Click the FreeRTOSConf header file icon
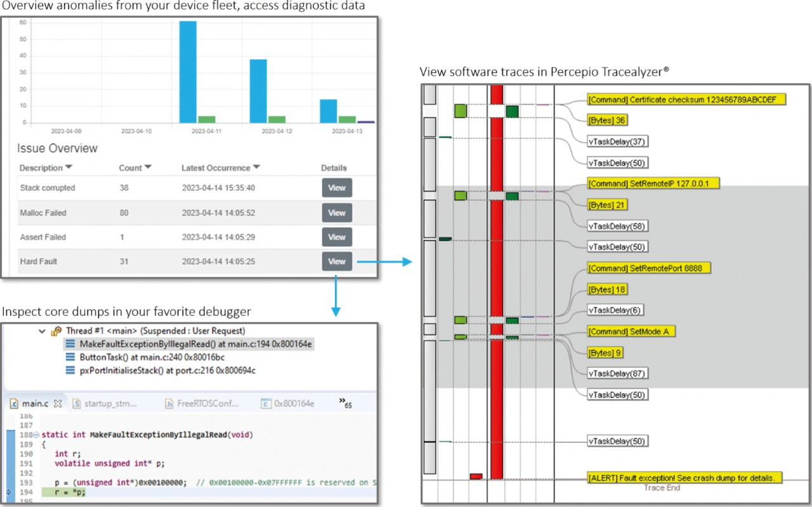Viewport: 812px width, 507px height. pos(169,404)
